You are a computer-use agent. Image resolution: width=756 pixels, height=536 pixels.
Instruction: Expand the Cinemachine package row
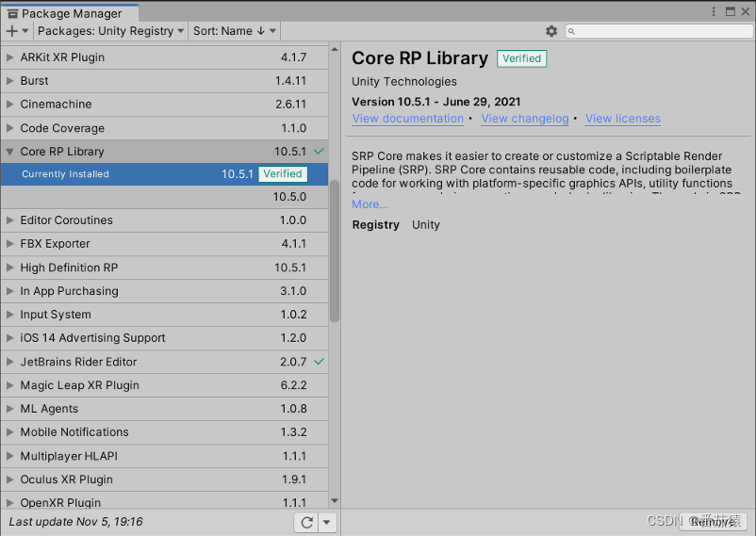point(10,105)
